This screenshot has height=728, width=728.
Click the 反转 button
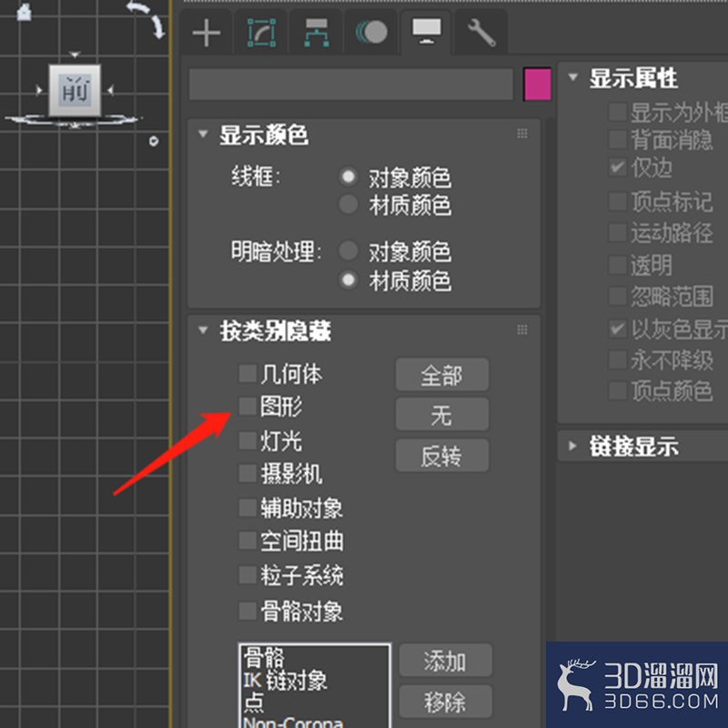tap(442, 456)
